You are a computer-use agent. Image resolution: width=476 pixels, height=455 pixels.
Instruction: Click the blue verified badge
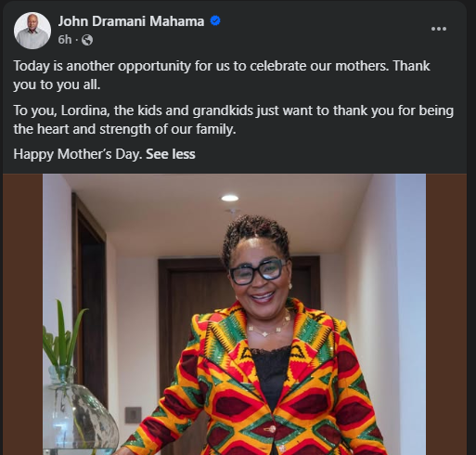click(x=215, y=20)
